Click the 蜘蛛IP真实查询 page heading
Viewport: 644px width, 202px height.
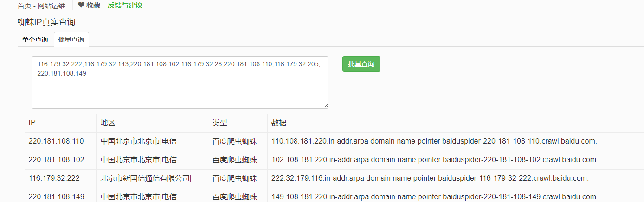46,22
